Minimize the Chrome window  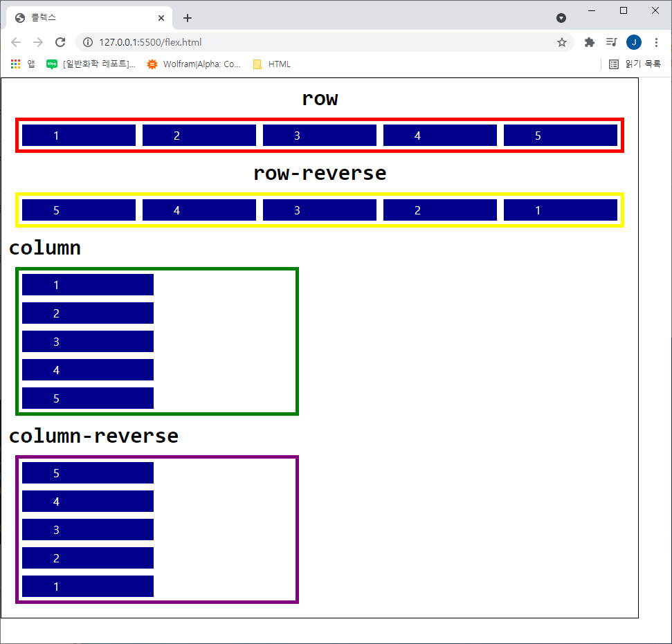coord(592,10)
